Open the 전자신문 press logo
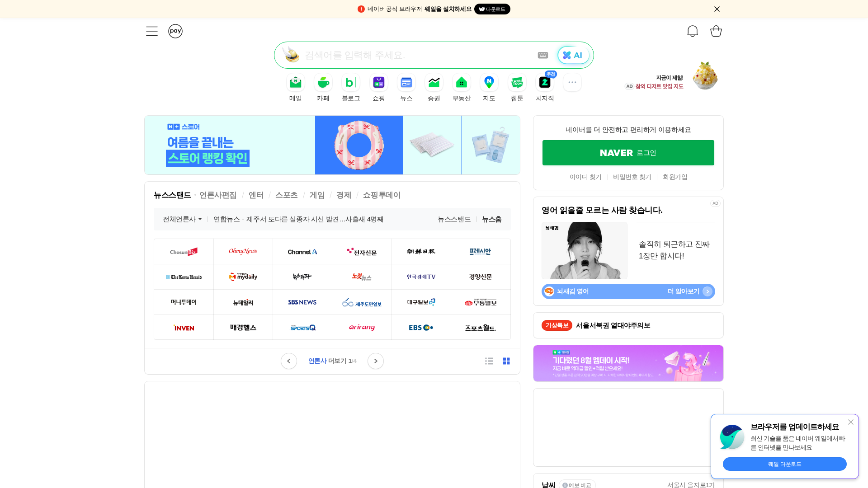The height and width of the screenshot is (488, 868). tap(362, 252)
